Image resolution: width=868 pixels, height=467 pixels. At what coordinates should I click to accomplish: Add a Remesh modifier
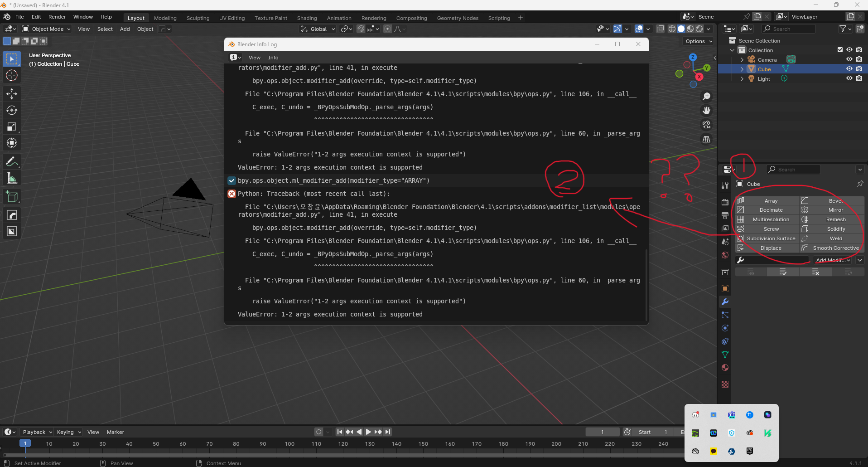point(832,219)
